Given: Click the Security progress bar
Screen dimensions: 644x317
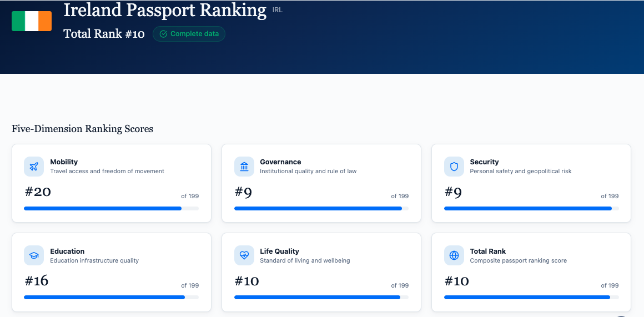Looking at the screenshot, I should tap(531, 208).
